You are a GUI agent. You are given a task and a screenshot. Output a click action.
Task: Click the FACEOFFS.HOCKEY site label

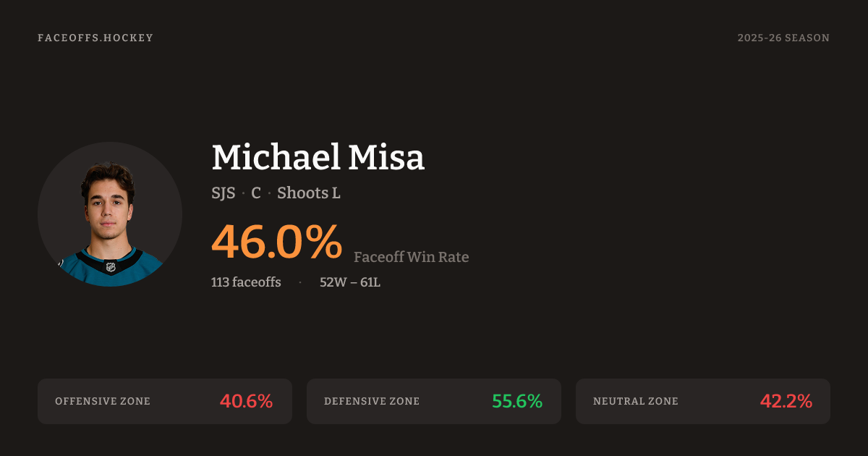click(x=95, y=38)
